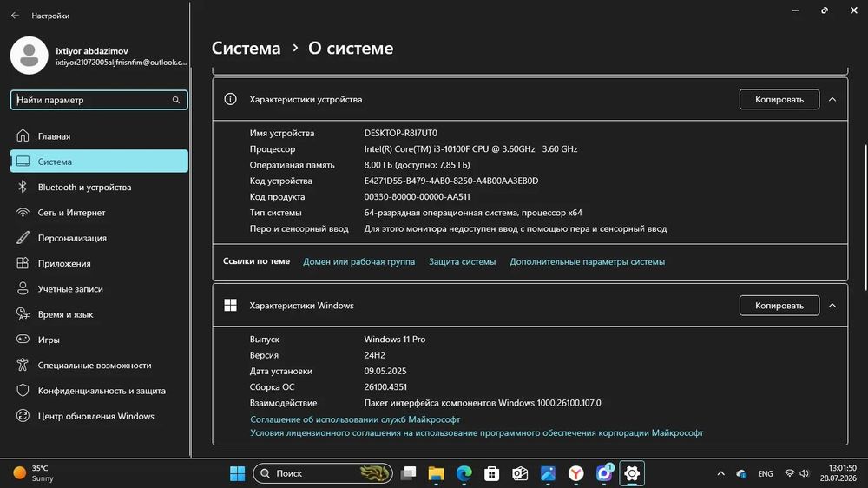Viewport: 868px width, 488px height.
Task: Open Центр обновления Windows
Action: (x=99, y=416)
